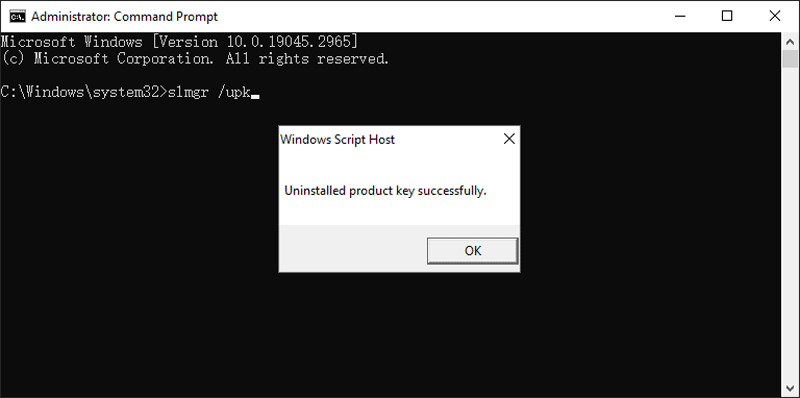Click the Windows Script Host title bar
The height and width of the screenshot is (398, 800).
click(x=388, y=139)
